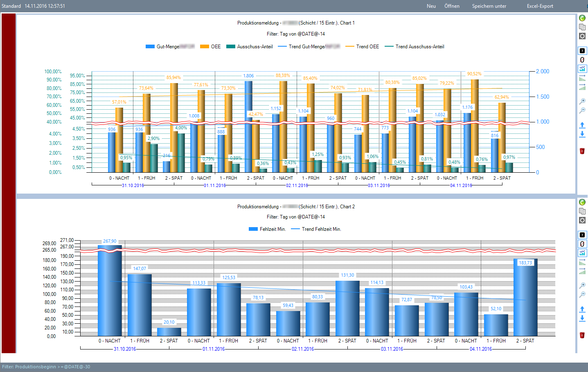Zoom in on Chart 1
588x372 pixels.
[x=582, y=101]
